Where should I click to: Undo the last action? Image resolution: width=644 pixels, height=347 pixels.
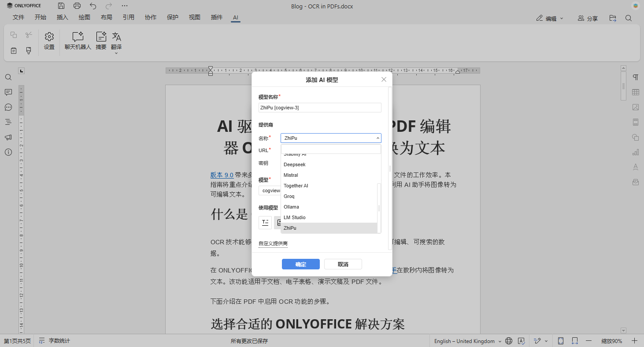click(x=93, y=6)
